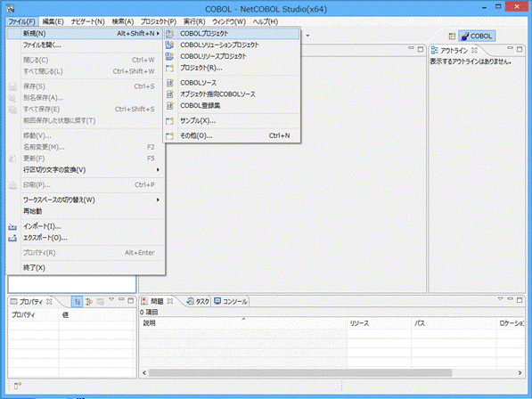Choose COBOLソース from the submenu
The image size is (532, 399).
pyautogui.click(x=232, y=83)
